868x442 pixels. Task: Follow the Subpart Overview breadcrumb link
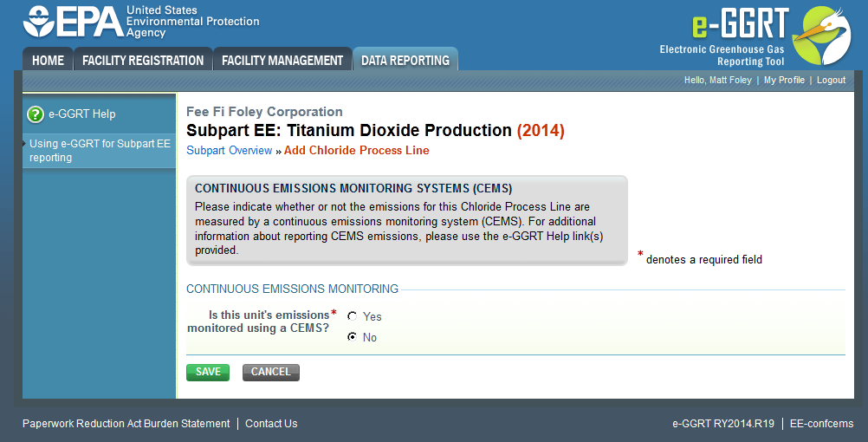tap(230, 151)
